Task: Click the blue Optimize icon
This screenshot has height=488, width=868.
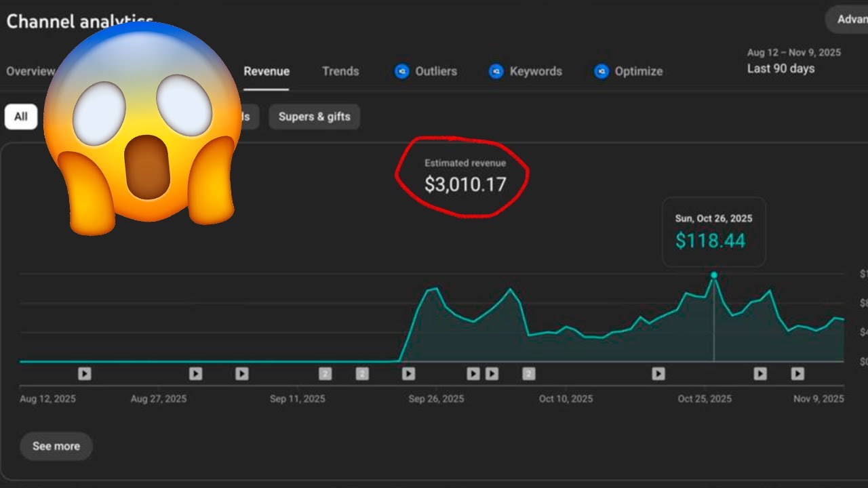Action: [601, 71]
